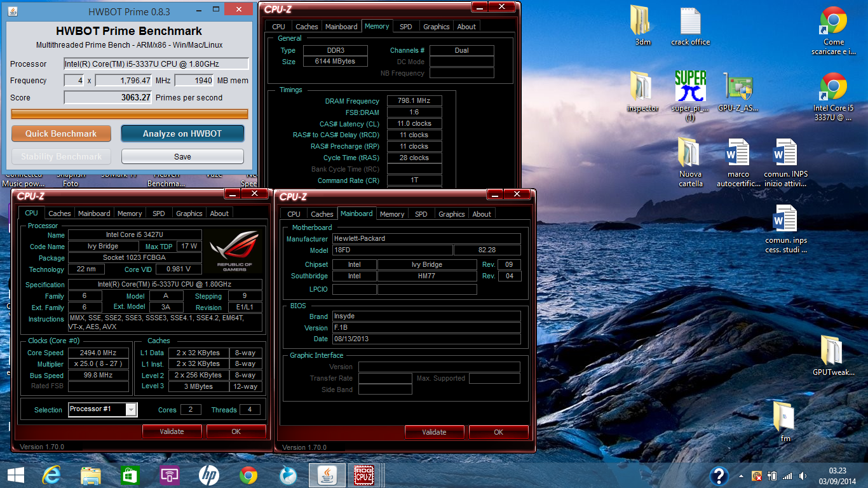The image size is (868, 488).
Task: Open the Intel Core i5 3337U Chrome shortcut
Action: (x=833, y=97)
